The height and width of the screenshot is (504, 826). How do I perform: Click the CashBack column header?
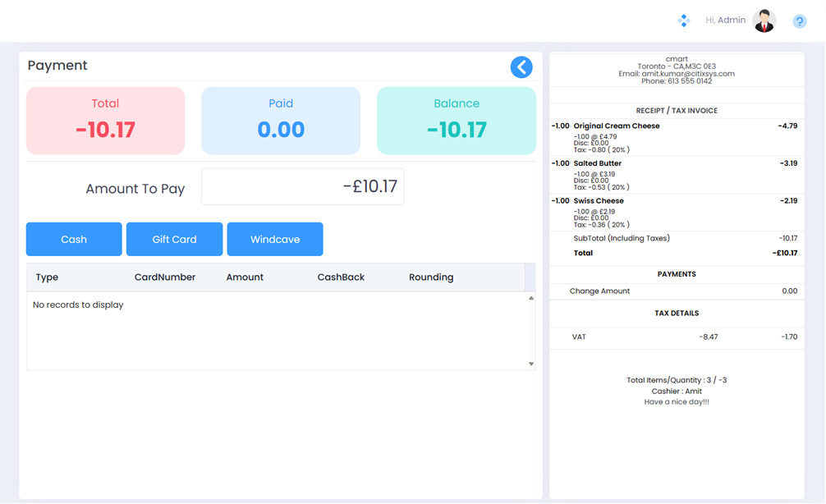tap(341, 277)
